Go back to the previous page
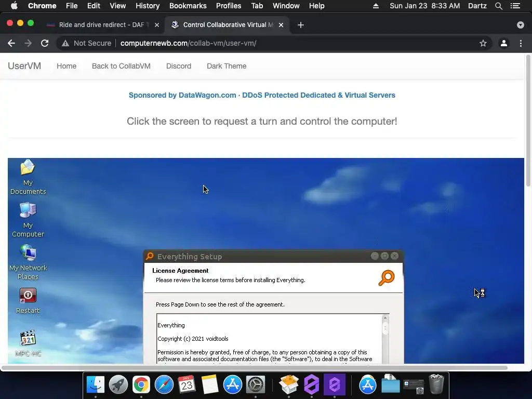Image resolution: width=532 pixels, height=399 pixels. (x=11, y=43)
